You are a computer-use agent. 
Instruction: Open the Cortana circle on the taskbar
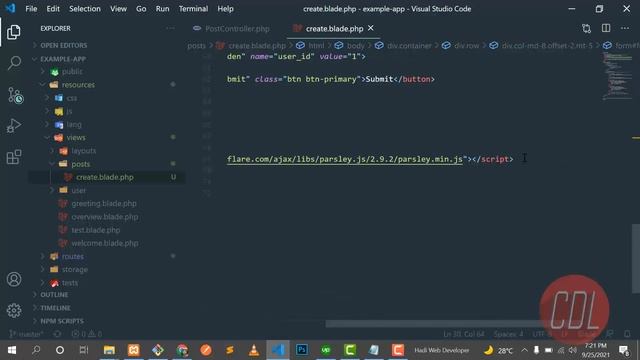tap(60, 350)
